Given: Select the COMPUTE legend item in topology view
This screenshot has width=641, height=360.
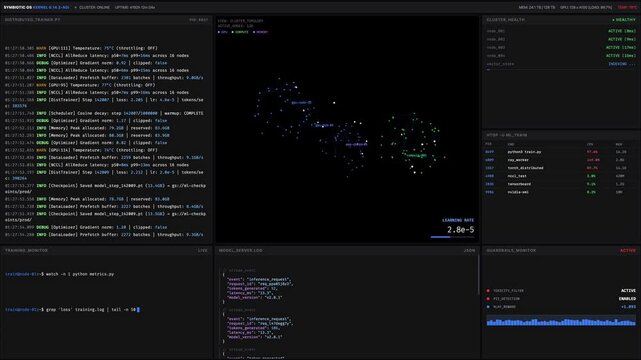Looking at the screenshot, I should point(240,32).
